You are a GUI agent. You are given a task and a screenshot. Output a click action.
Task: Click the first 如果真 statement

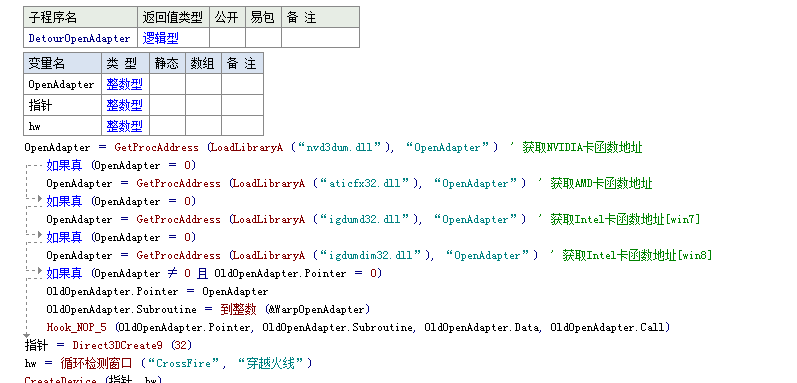64,166
